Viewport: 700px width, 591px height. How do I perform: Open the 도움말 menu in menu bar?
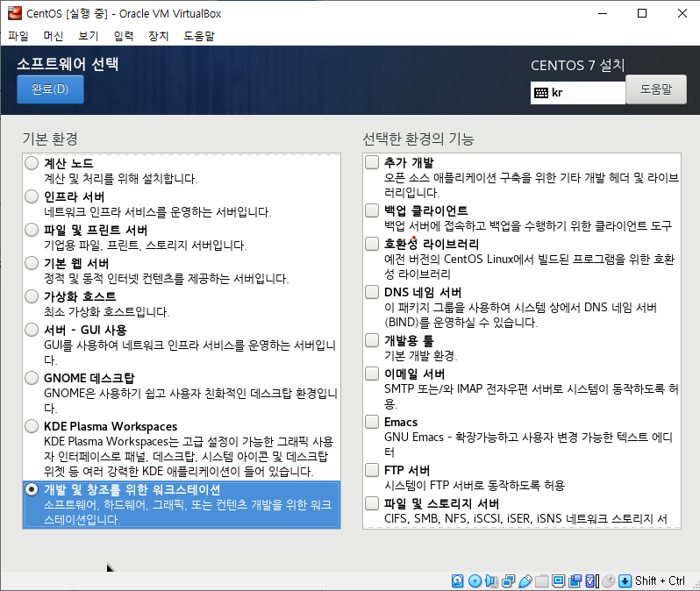coord(198,36)
